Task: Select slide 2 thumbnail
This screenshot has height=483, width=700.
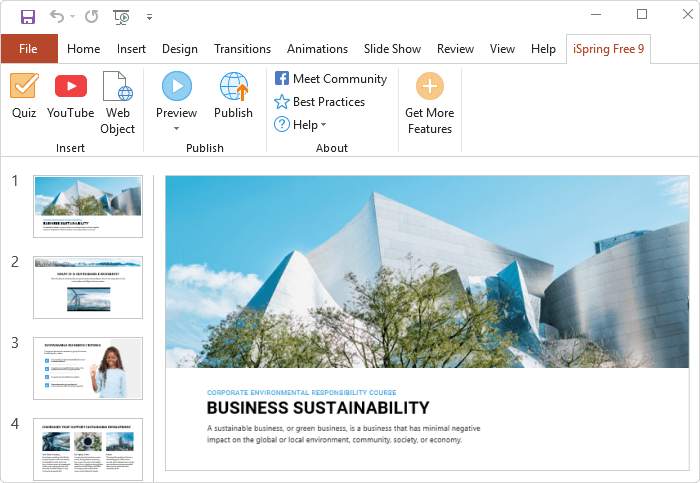Action: 88,287
